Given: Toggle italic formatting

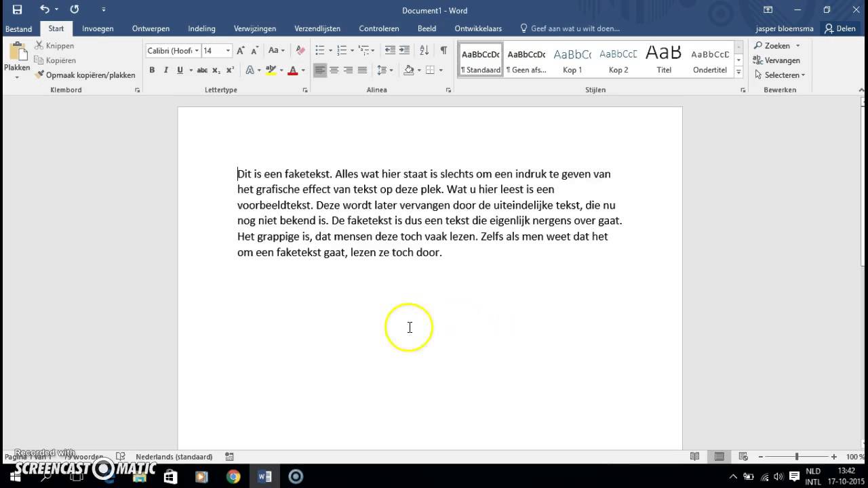Looking at the screenshot, I should click(165, 70).
